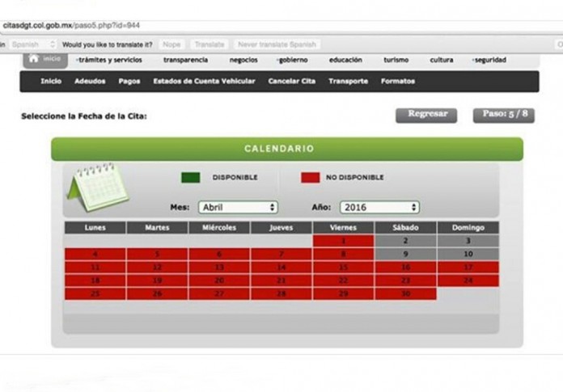Open the turismo menu item

point(396,60)
